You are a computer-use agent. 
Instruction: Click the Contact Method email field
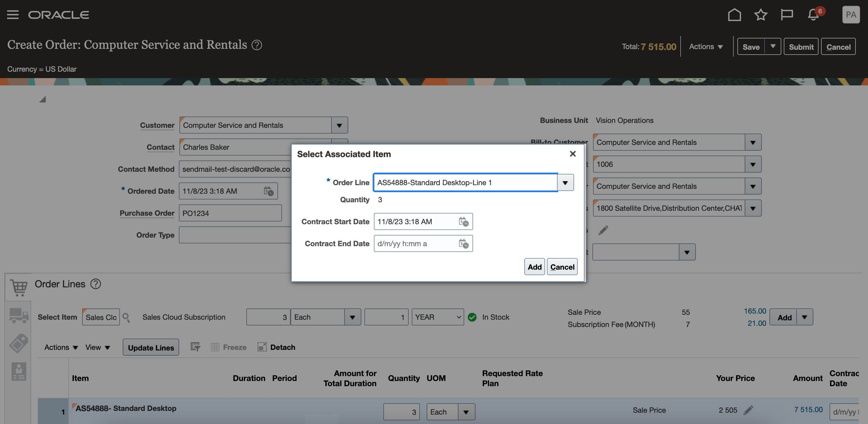[x=235, y=169]
